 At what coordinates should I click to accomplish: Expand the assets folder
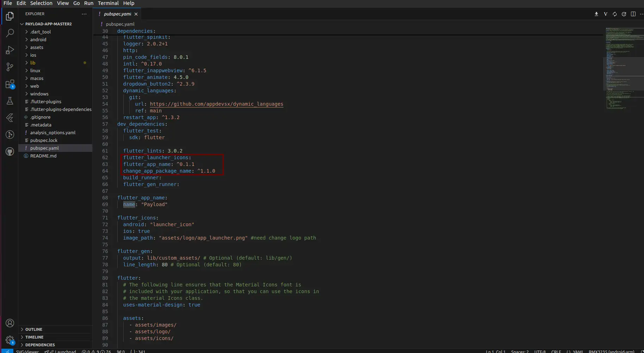pyautogui.click(x=55, y=47)
